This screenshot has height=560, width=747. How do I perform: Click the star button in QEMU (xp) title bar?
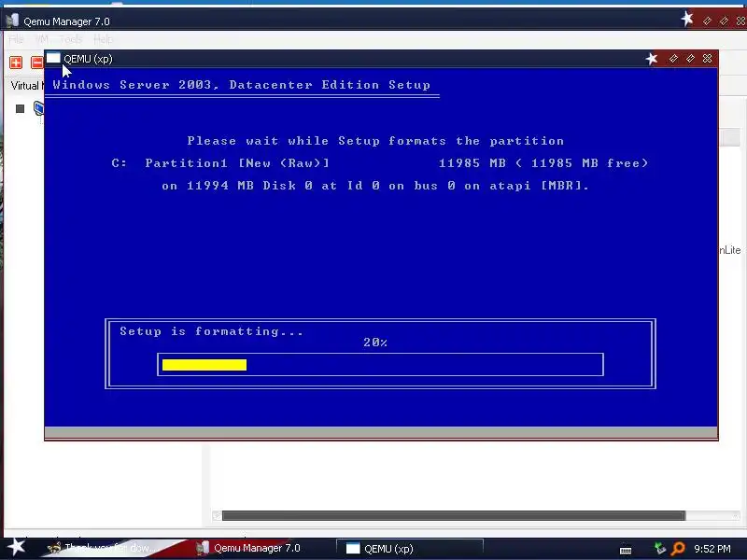point(652,59)
